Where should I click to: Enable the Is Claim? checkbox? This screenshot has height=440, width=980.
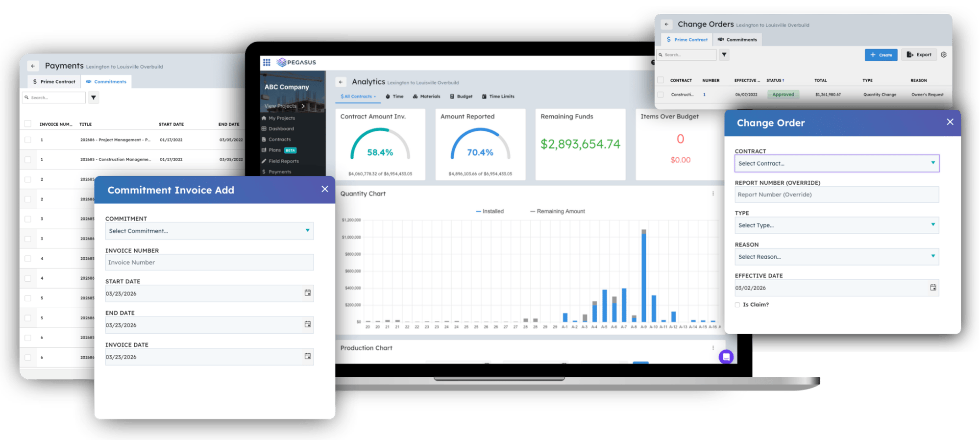(737, 305)
